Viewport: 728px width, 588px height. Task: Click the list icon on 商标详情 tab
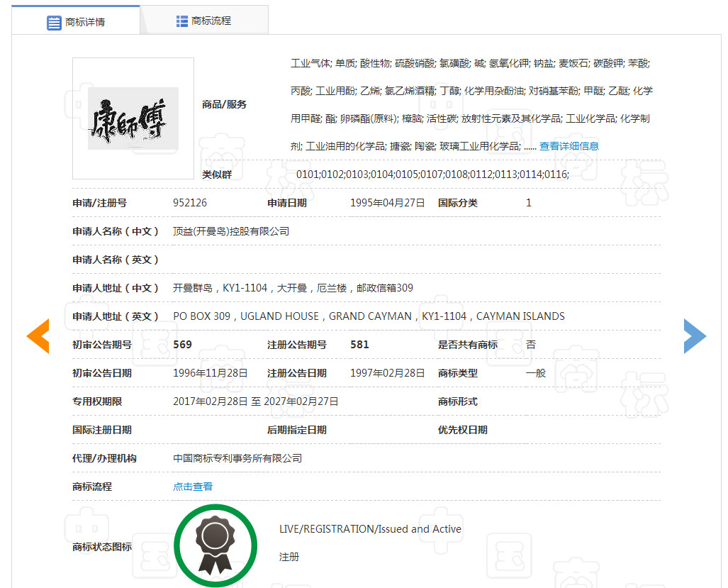click(x=55, y=23)
